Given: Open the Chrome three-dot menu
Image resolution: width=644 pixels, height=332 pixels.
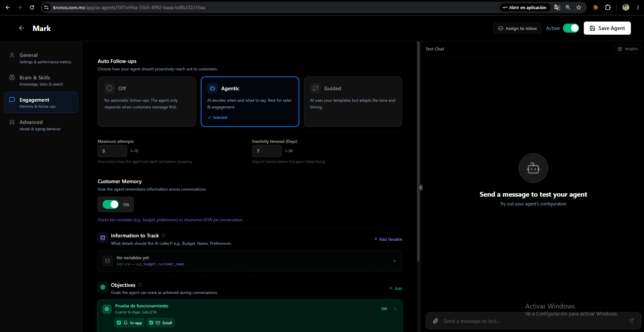Looking at the screenshot, I should (x=638, y=7).
